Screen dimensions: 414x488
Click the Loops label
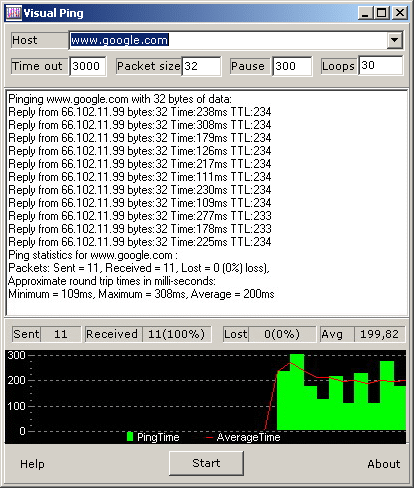[x=338, y=66]
